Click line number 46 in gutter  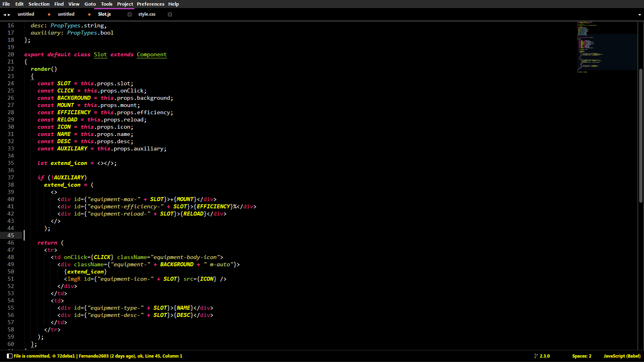(11, 243)
